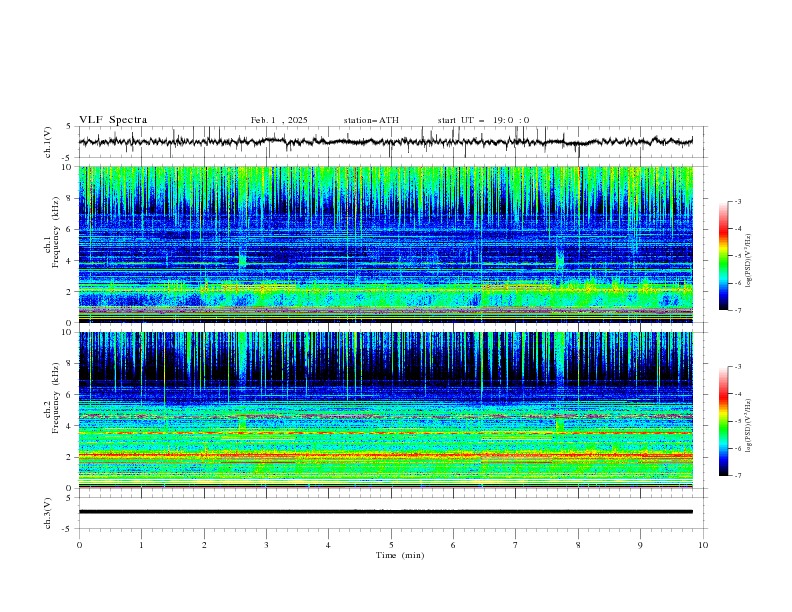Click the ch.2 spectrogram color scale bar

coord(723,421)
